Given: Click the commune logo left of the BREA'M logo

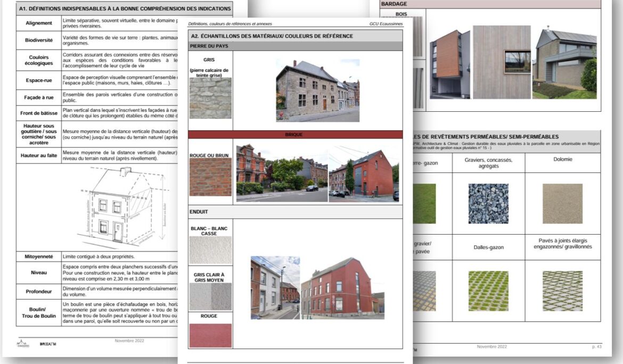Looking at the screenshot, I should [x=23, y=343].
